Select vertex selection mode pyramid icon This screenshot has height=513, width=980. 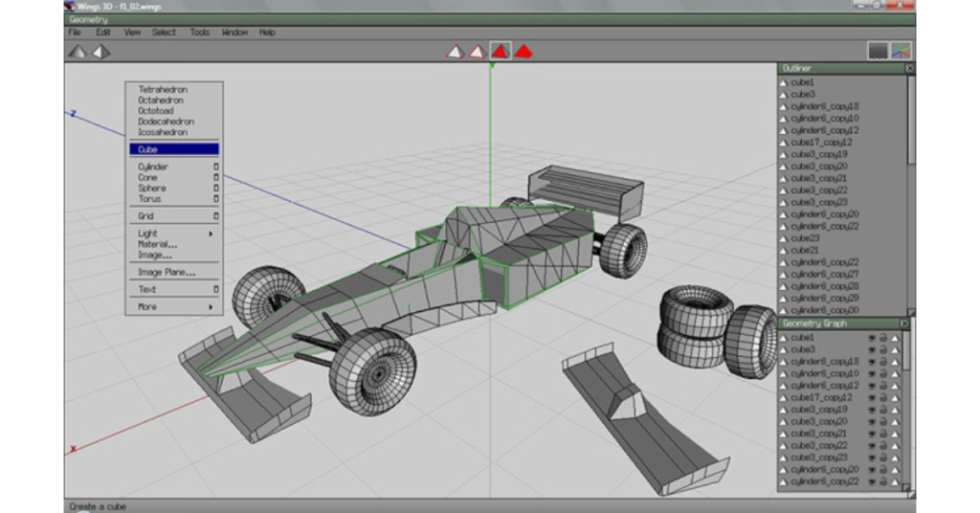pyautogui.click(x=455, y=52)
